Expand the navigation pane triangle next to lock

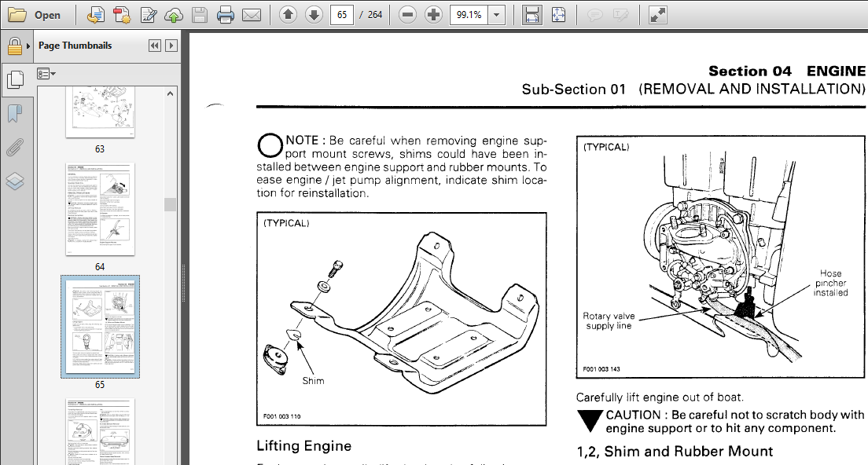[28, 46]
